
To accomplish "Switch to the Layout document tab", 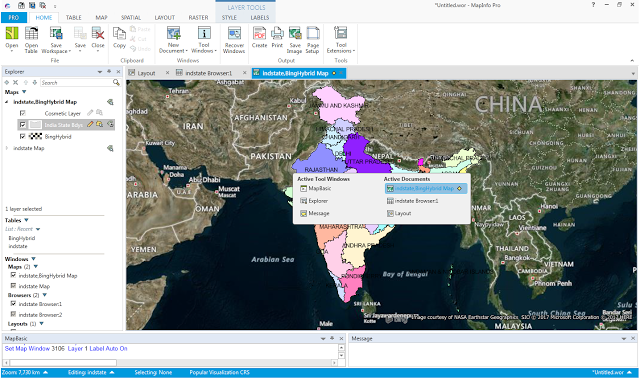I will click(146, 73).
